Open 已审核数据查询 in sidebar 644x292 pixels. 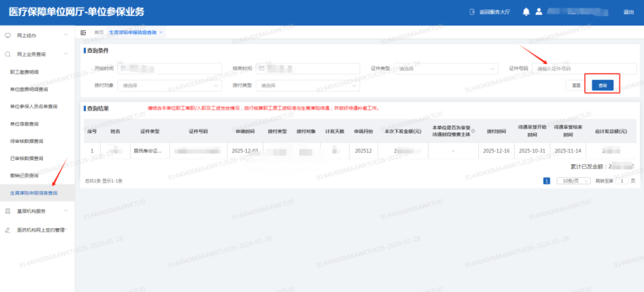27,158
